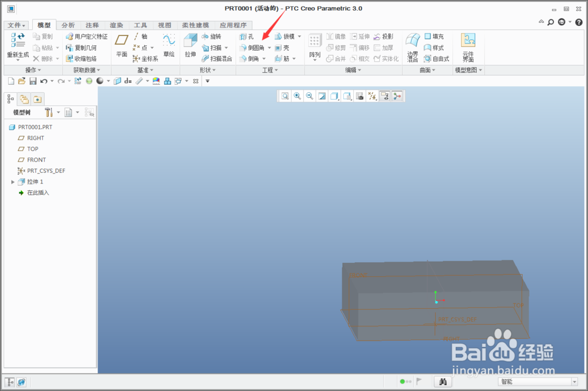The height and width of the screenshot is (391, 588).
Task: Toggle spin center display icon
Action: point(397,96)
